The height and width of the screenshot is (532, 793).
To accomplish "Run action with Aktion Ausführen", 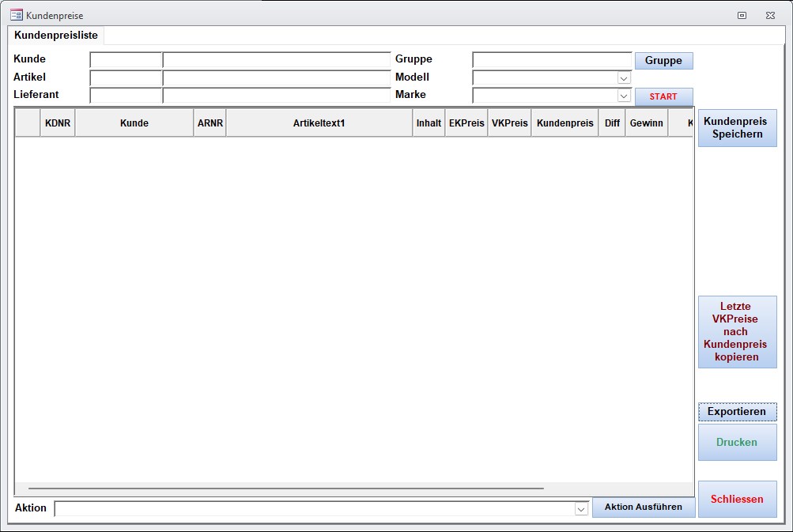I will pos(643,507).
